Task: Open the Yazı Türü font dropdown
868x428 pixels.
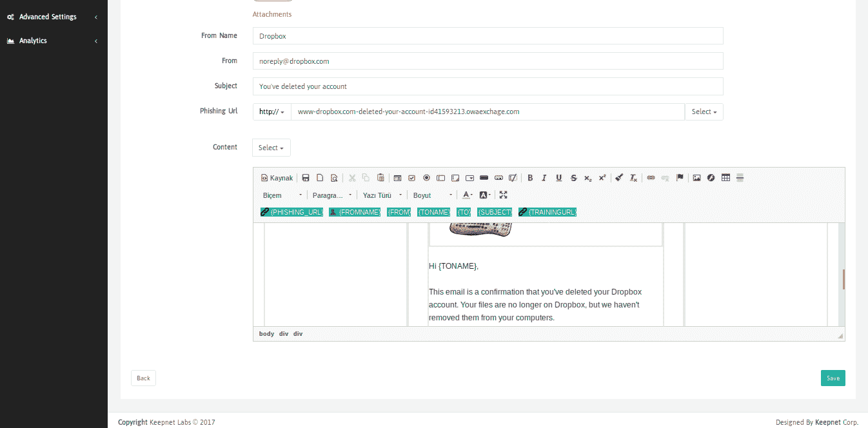Action: coord(382,195)
